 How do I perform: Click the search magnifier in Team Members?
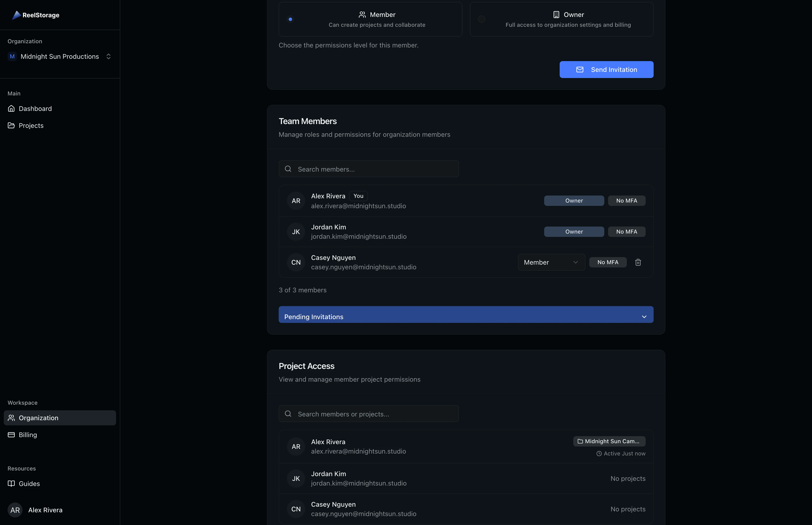(x=288, y=168)
